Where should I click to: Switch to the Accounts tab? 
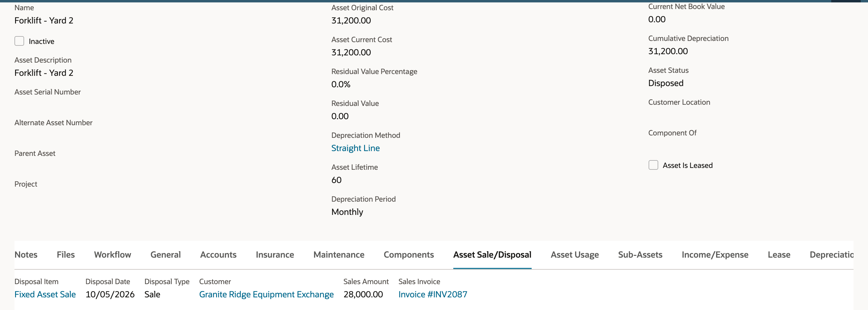pyautogui.click(x=218, y=255)
